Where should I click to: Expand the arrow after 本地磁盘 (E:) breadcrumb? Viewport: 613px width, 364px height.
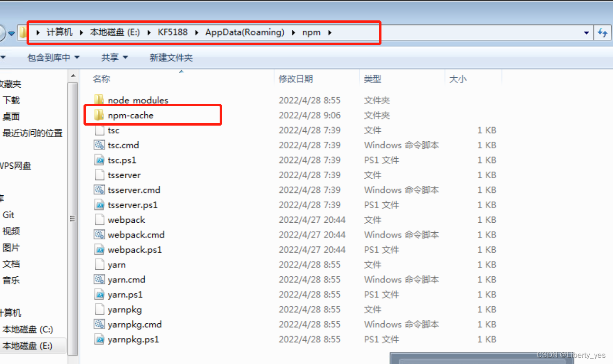pos(149,33)
